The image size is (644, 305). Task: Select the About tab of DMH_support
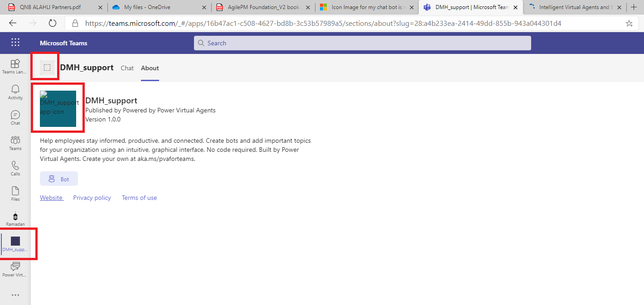click(150, 68)
